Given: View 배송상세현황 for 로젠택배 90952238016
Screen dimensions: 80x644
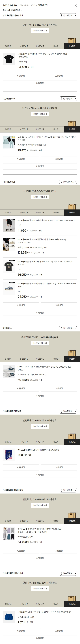Looking at the screenshot, I should (x=40, y=197).
